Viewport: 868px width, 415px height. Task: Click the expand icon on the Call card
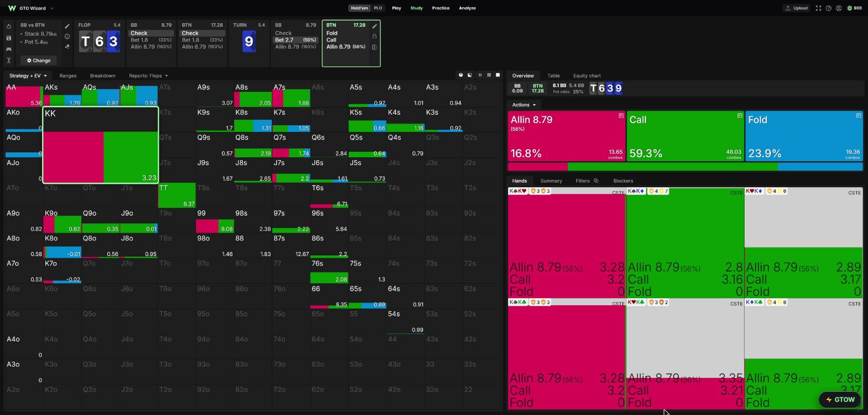pos(740,116)
